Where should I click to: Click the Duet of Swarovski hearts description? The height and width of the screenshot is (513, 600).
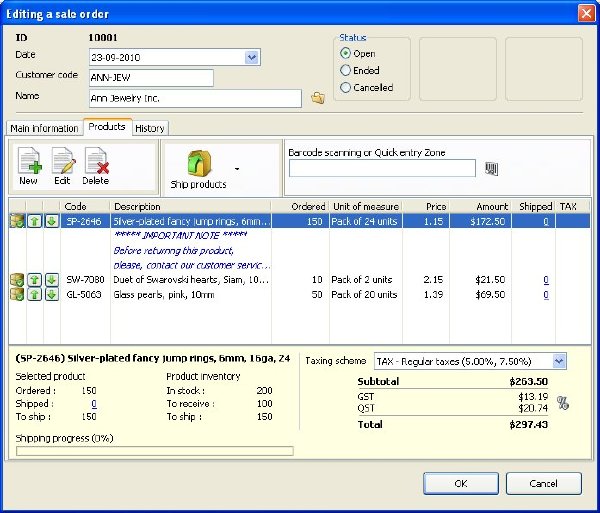click(191, 280)
